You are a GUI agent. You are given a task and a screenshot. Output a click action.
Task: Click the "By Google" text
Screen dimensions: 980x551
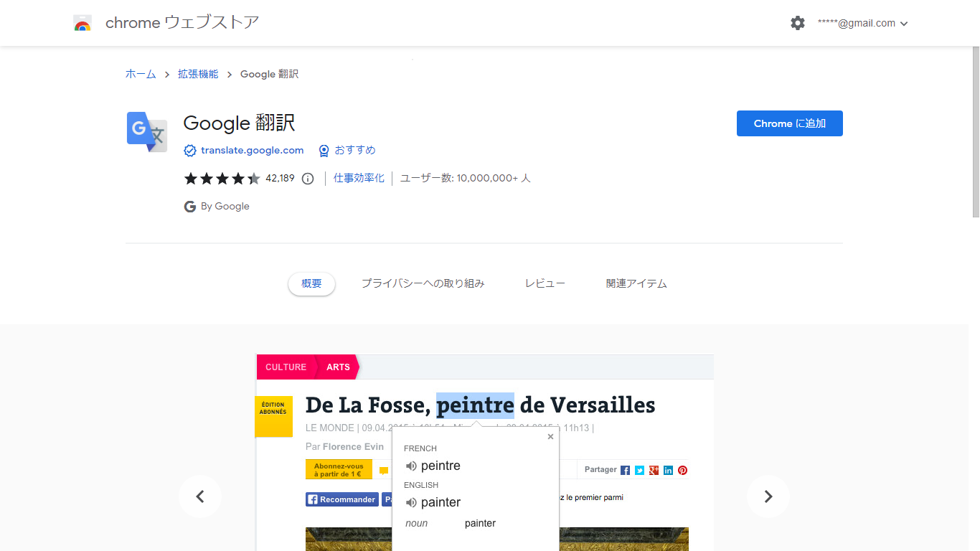225,207
